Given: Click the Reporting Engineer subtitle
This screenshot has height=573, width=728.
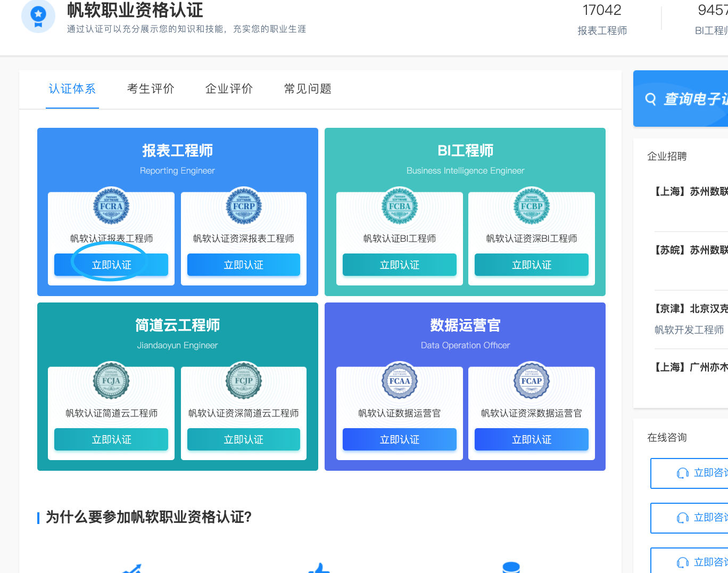Looking at the screenshot, I should 178,171.
